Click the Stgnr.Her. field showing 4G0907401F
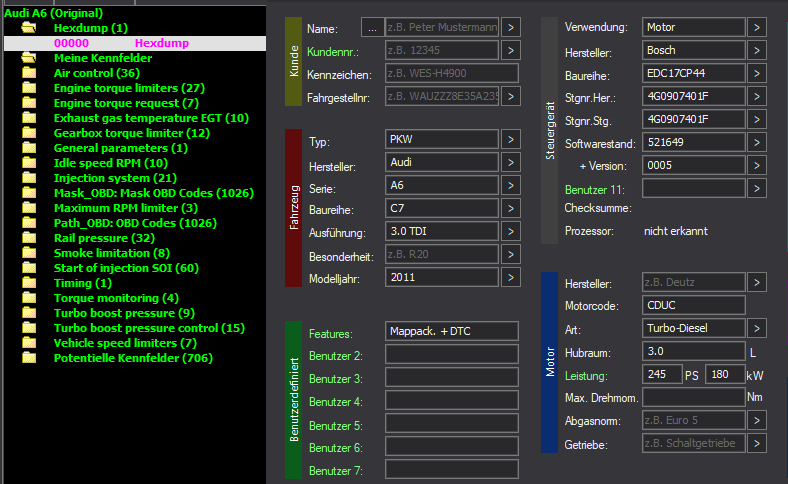The width and height of the screenshot is (788, 484). tap(694, 96)
